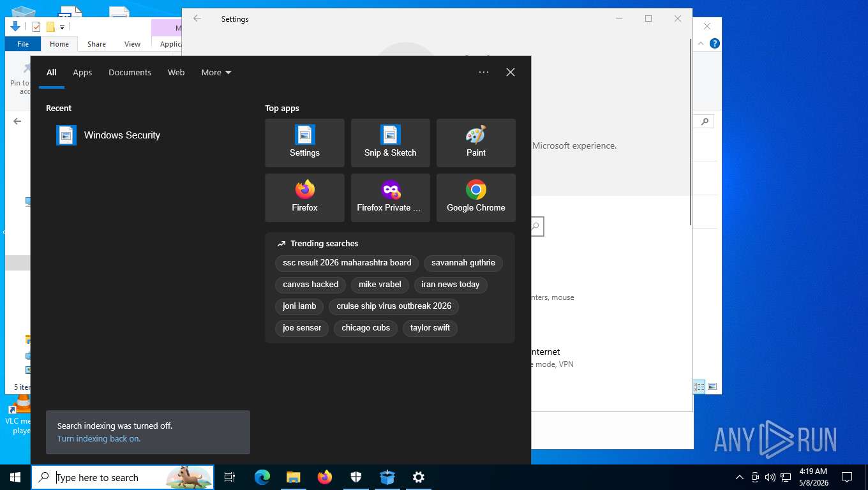Screen dimensions: 868x490
Task: Click File Explorer help question icon
Action: point(715,43)
